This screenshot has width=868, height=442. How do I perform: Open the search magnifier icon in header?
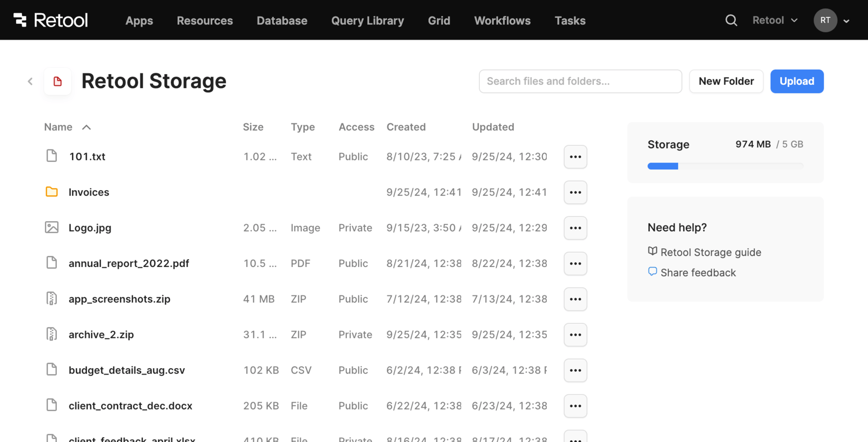pos(731,20)
